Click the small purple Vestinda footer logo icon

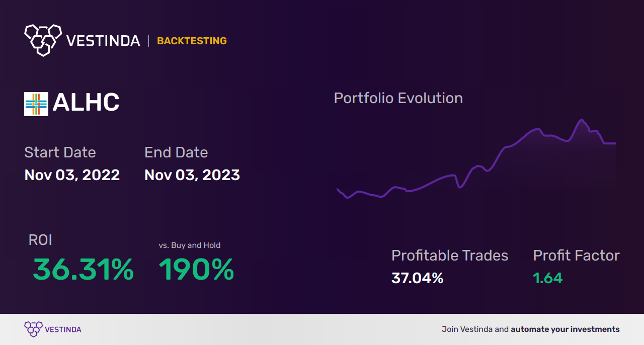[x=33, y=329]
